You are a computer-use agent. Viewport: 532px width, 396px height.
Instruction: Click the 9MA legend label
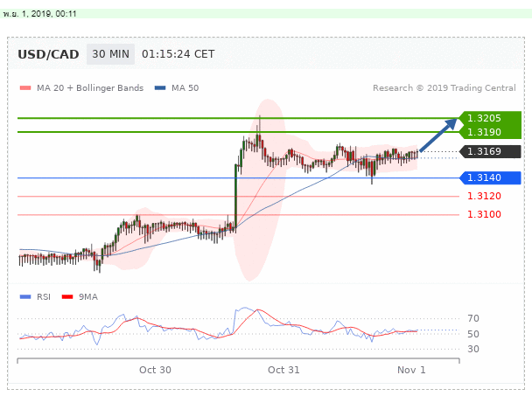[x=88, y=297]
